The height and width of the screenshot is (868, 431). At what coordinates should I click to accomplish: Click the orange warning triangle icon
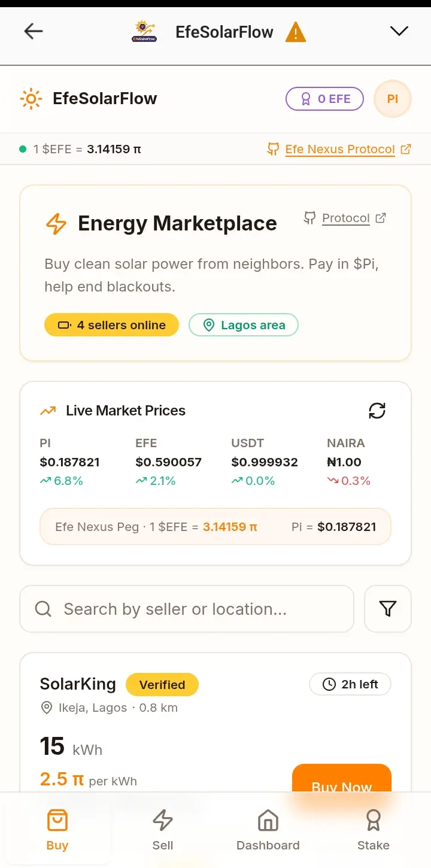(296, 32)
